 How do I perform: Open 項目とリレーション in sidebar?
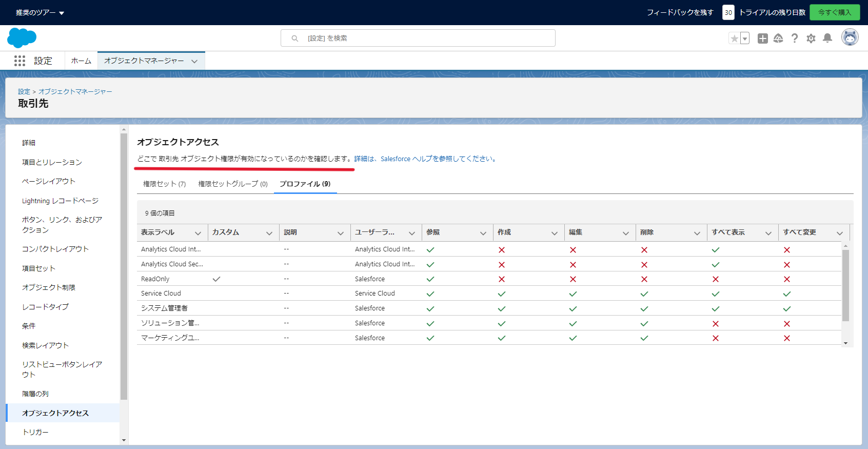coord(52,162)
